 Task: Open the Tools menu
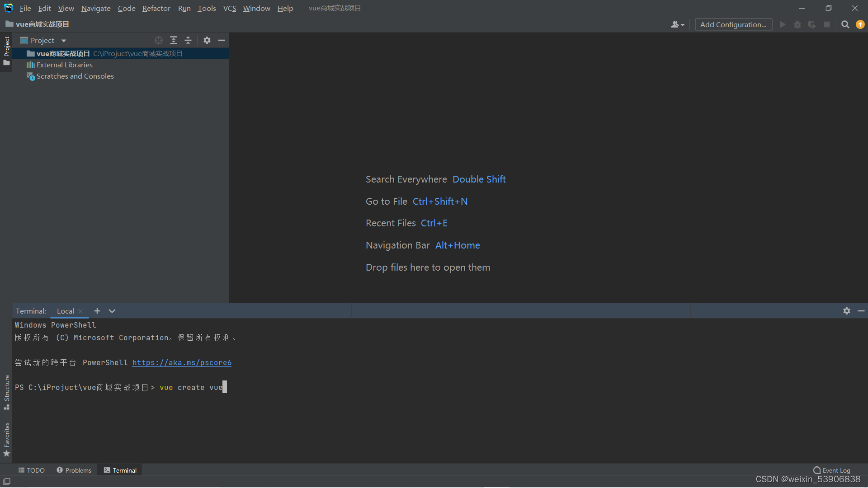[207, 8]
